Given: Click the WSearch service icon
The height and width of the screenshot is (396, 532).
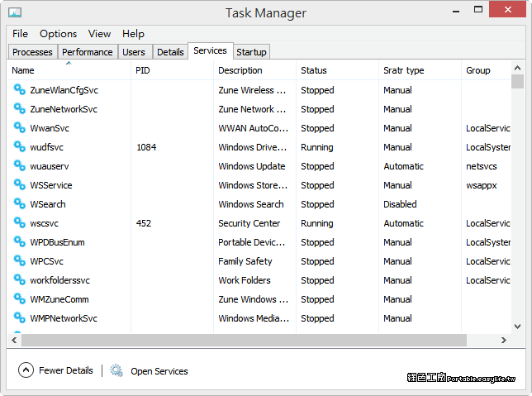Looking at the screenshot, I should [20, 204].
